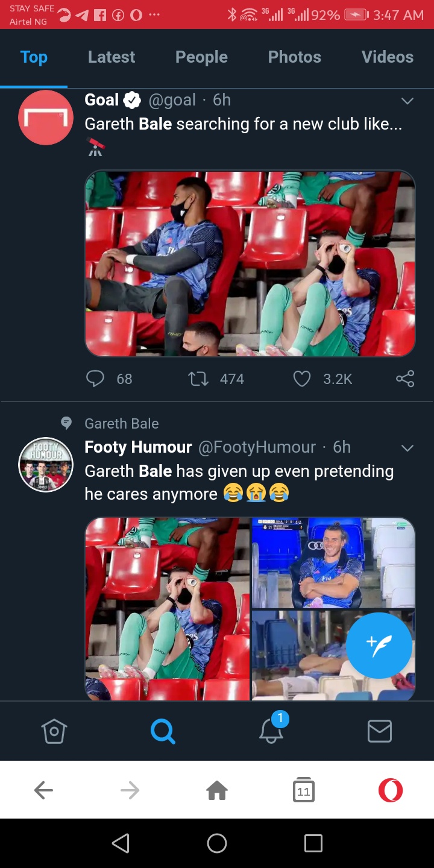Open the @FootyHumour profile handle

tap(257, 447)
